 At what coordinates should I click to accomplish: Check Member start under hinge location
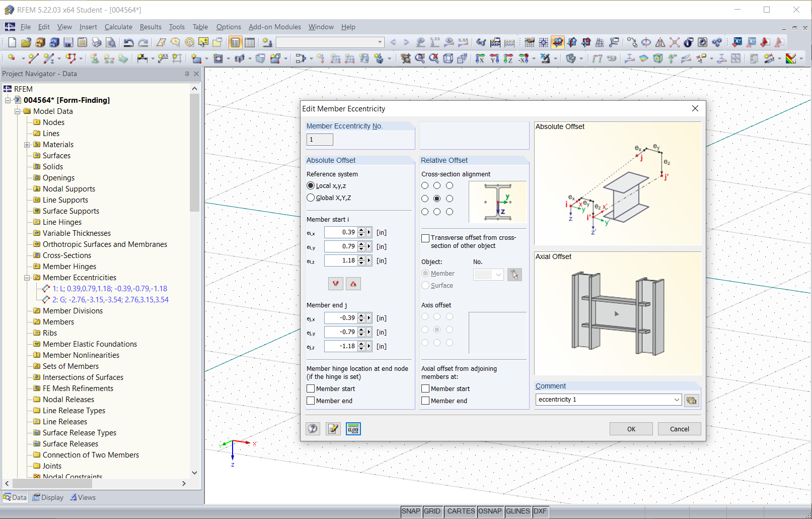tap(311, 389)
